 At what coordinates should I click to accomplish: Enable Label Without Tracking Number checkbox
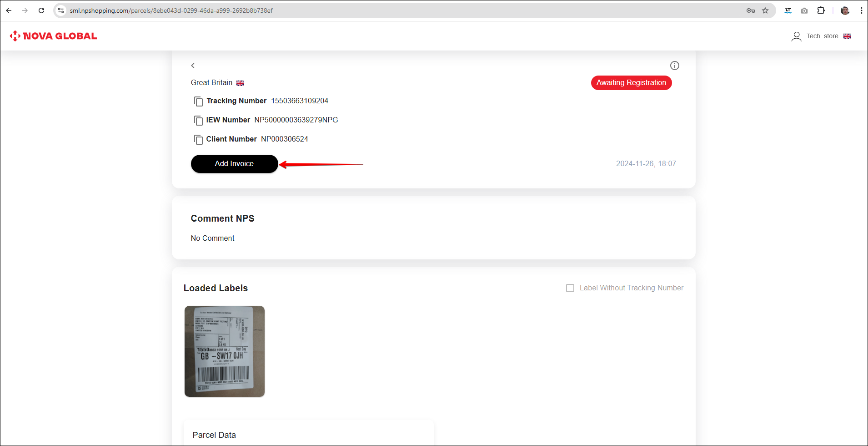pos(570,288)
